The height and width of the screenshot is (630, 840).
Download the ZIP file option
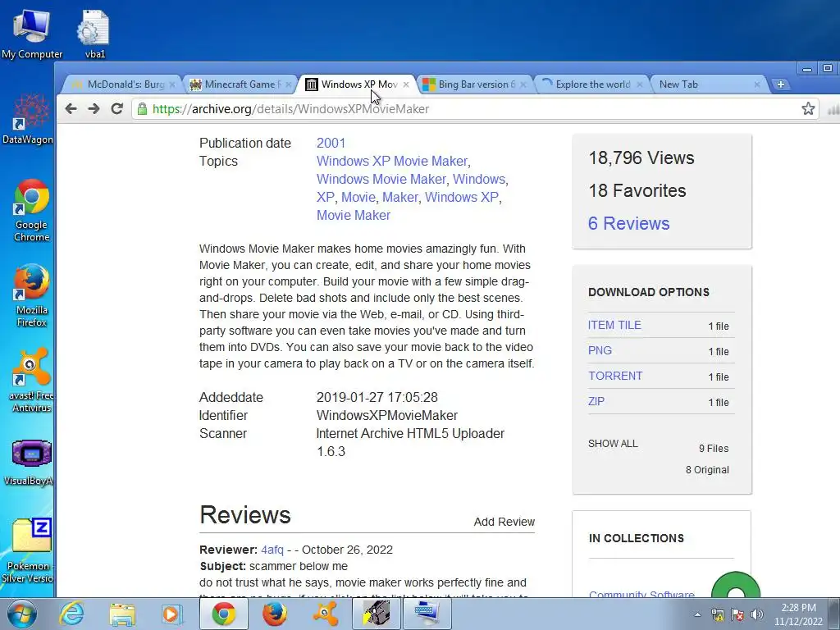(596, 401)
